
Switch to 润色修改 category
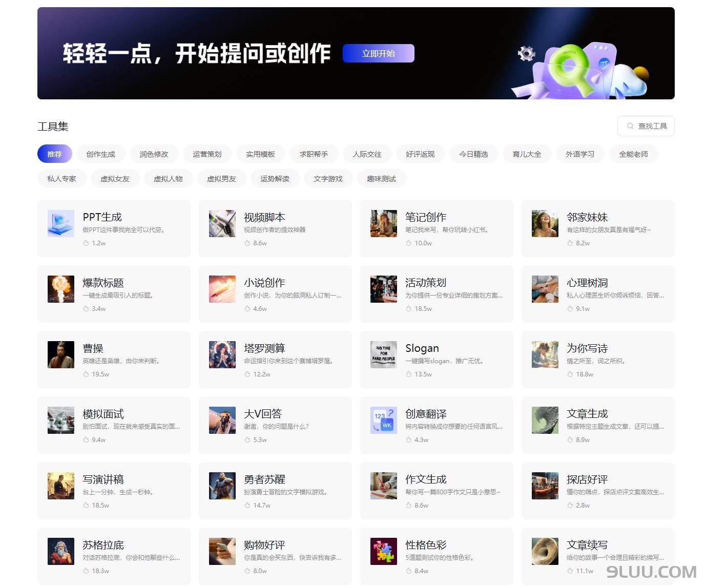click(x=154, y=154)
